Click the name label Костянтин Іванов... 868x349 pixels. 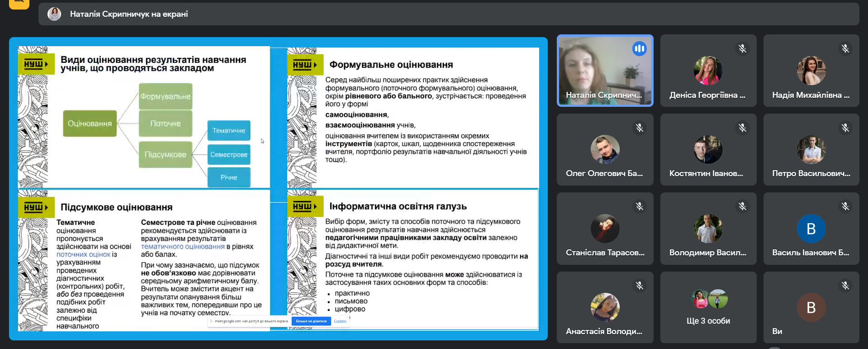point(706,173)
